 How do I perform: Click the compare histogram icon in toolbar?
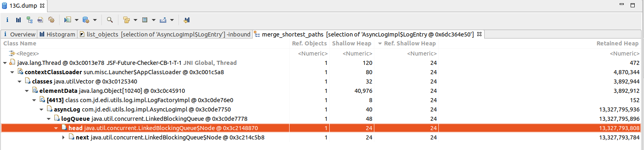187,19
